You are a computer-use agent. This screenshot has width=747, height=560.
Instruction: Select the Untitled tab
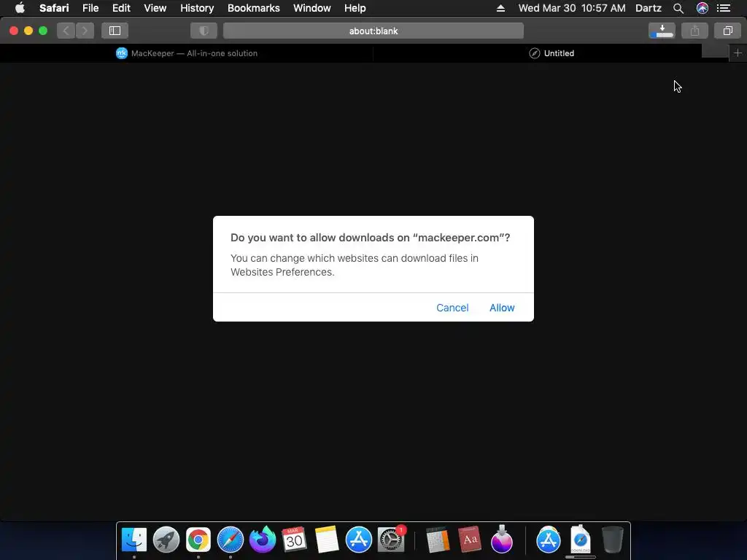(551, 53)
